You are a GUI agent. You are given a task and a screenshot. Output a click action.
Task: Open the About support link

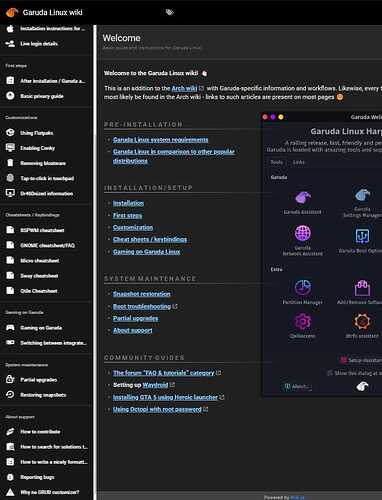132,330
